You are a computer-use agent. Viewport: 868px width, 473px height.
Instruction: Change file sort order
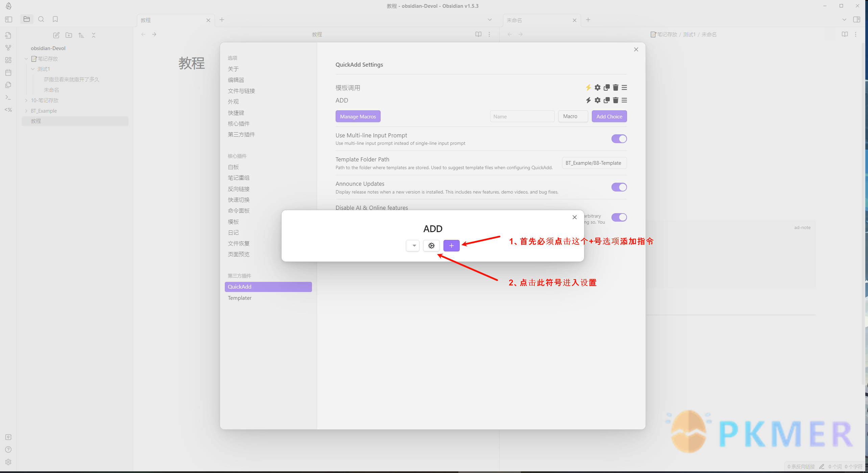tap(81, 35)
